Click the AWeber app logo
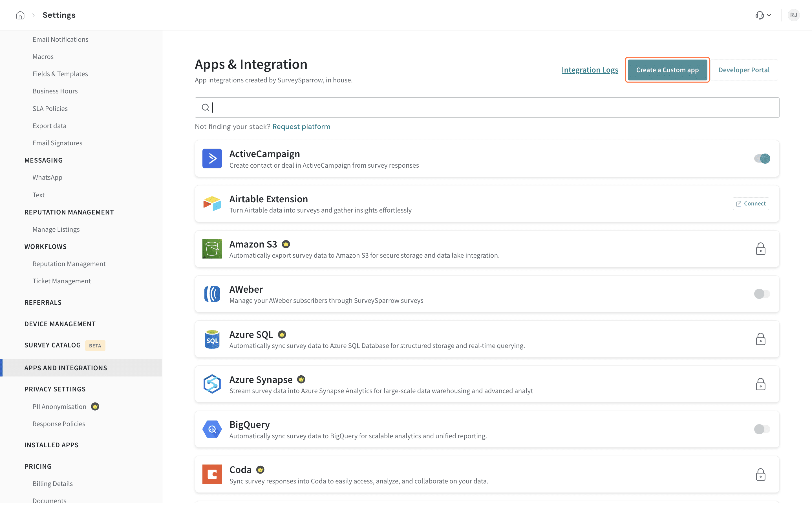This screenshot has width=812, height=508. (212, 294)
